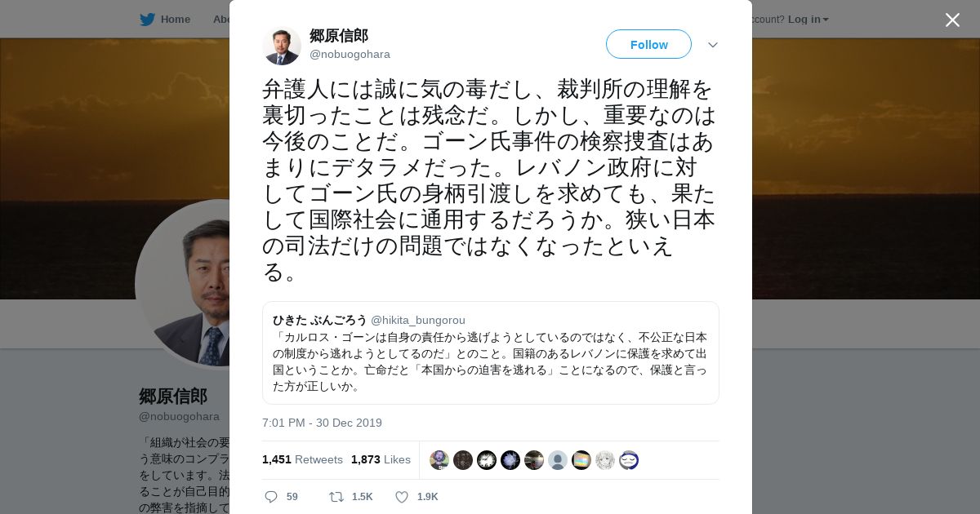Open @nobuogohara handle in tweet header

point(350,54)
